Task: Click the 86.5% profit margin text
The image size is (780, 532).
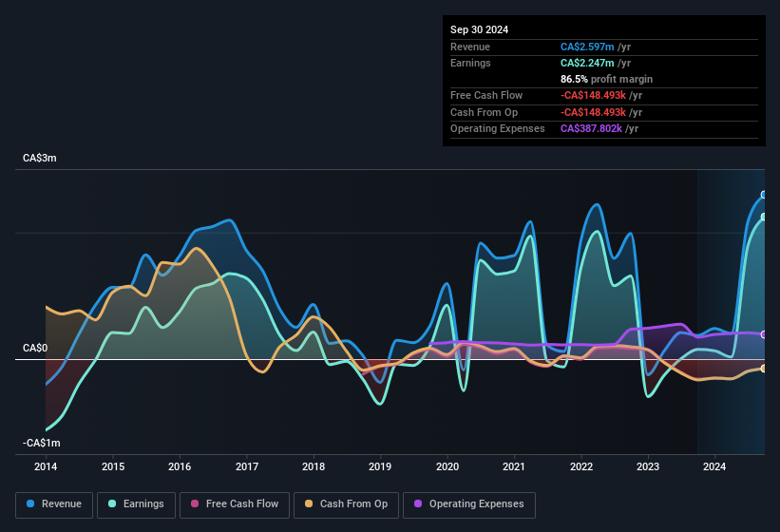Action: pyautogui.click(x=606, y=79)
